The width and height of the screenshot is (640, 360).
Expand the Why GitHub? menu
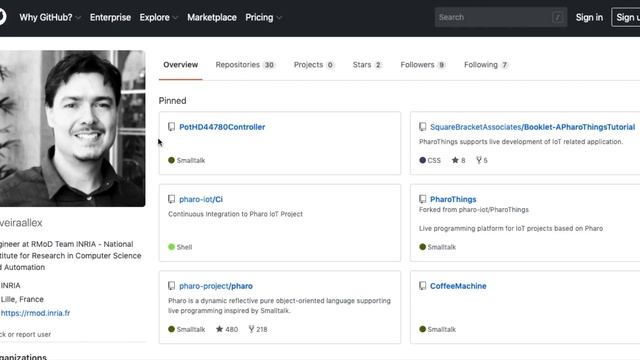[x=50, y=18]
